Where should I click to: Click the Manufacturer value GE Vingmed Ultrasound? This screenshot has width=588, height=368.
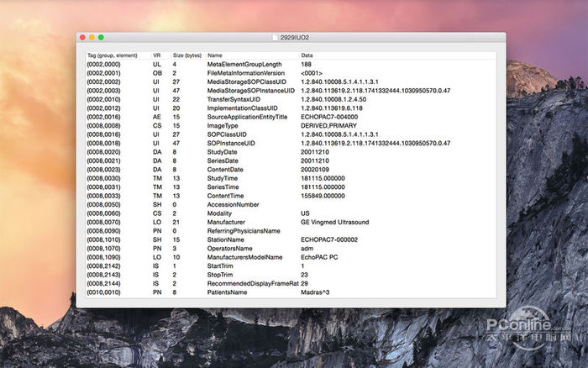point(336,221)
